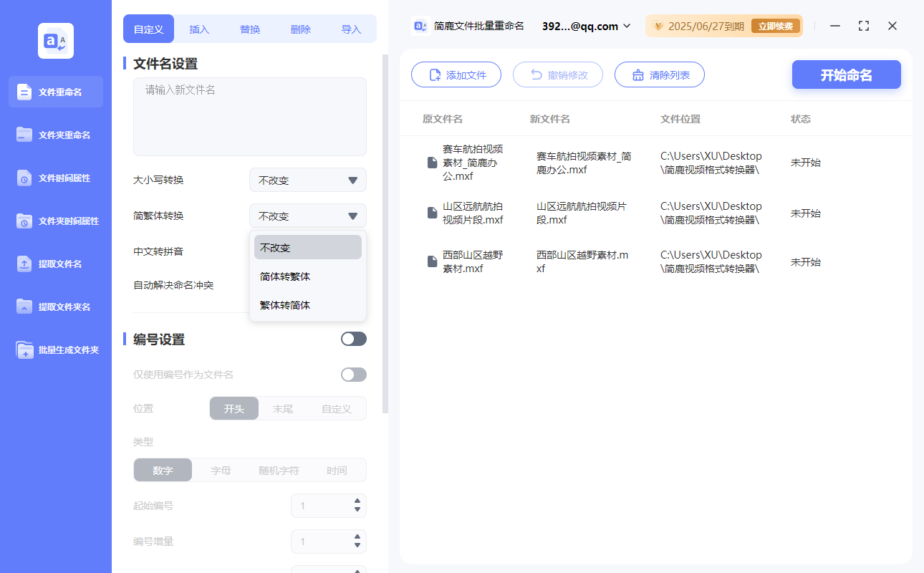
Task: Switch to 文件时间属性 tool
Action: (54, 178)
